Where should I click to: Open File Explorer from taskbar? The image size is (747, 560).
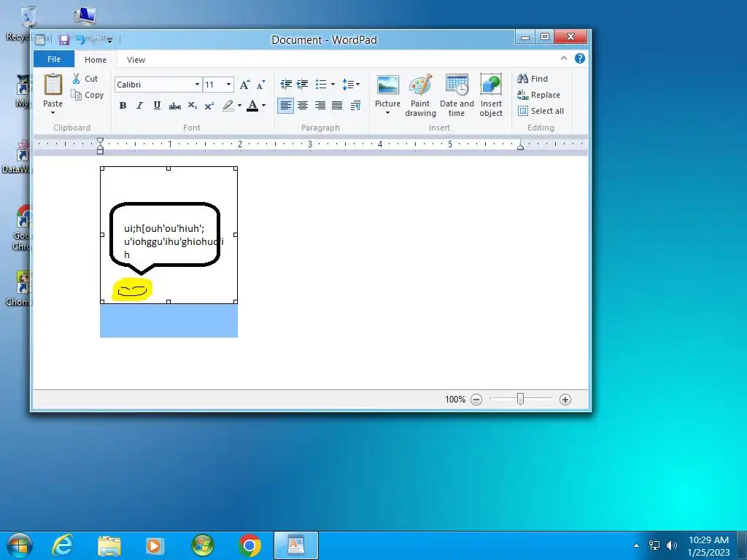(109, 545)
